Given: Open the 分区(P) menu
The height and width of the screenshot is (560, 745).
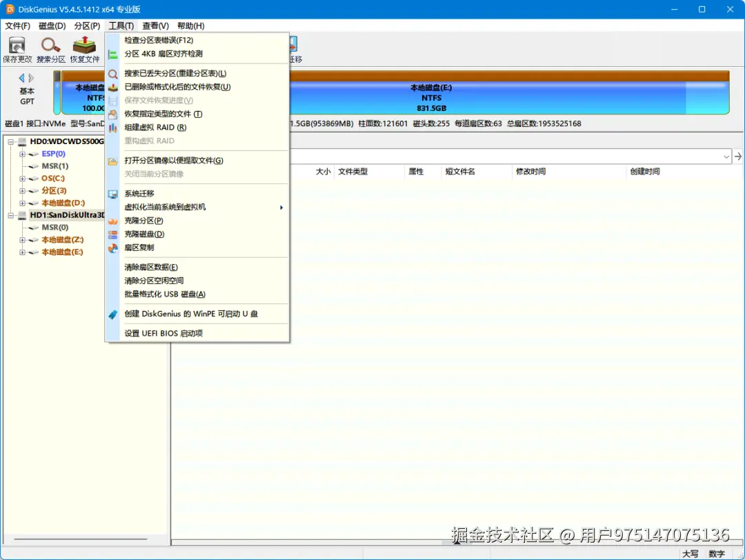Looking at the screenshot, I should [87, 26].
